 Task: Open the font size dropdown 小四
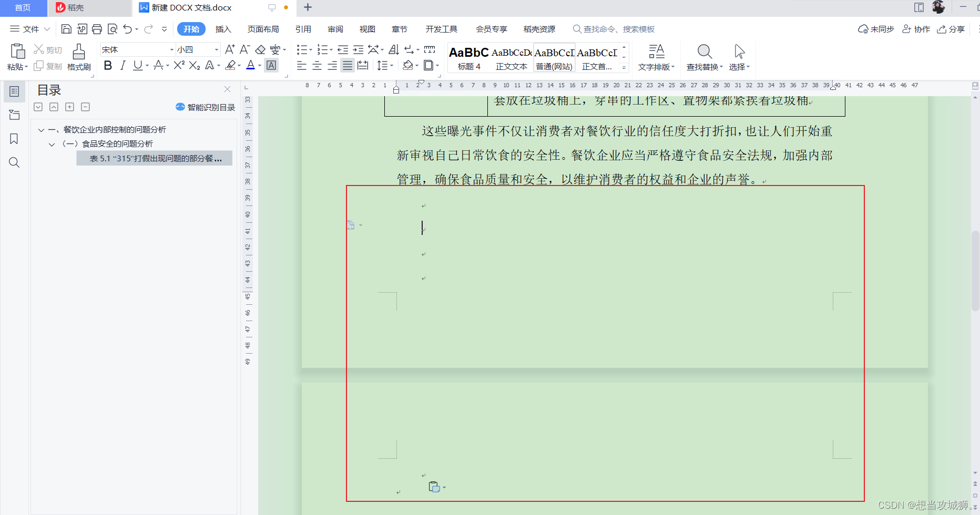pyautogui.click(x=217, y=49)
